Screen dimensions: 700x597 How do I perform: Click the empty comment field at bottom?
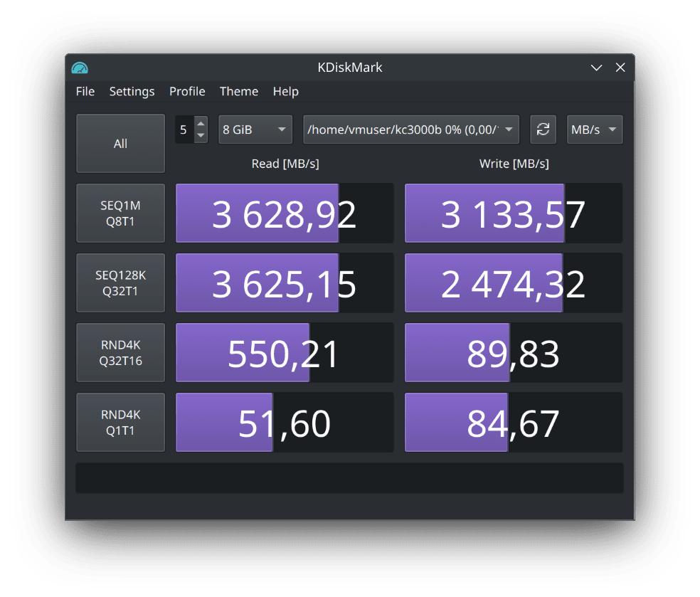pyautogui.click(x=349, y=477)
